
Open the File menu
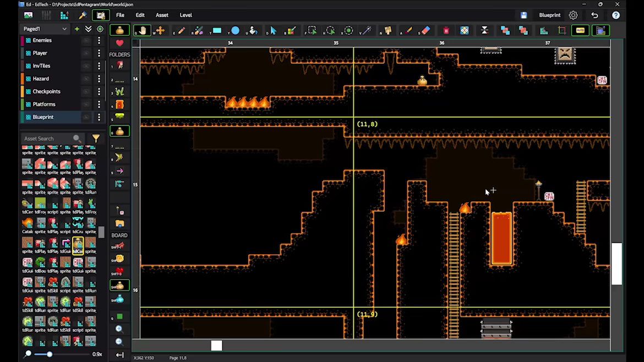tap(120, 15)
